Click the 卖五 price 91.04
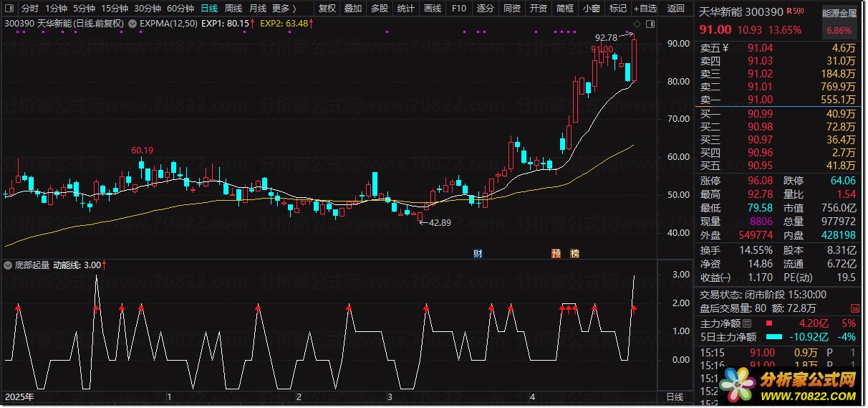 click(761, 48)
